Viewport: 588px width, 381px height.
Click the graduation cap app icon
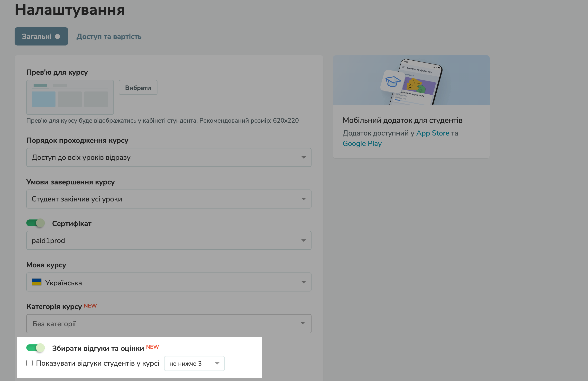tap(393, 82)
